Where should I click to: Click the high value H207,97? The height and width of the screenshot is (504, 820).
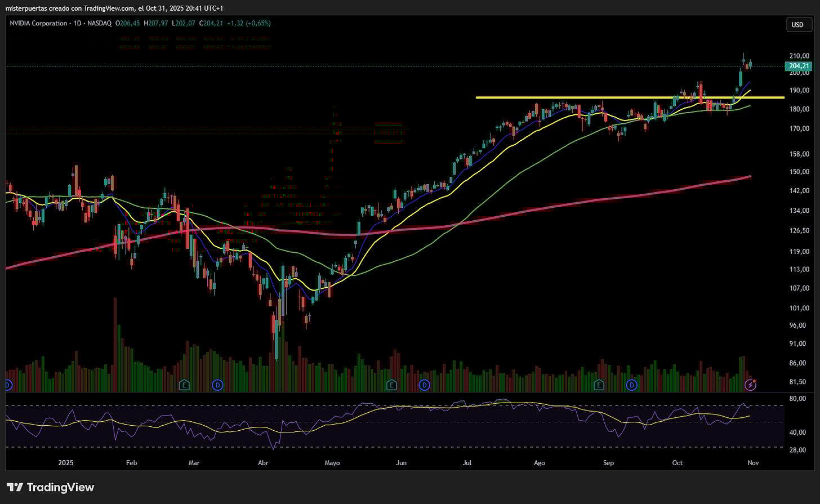coord(155,24)
